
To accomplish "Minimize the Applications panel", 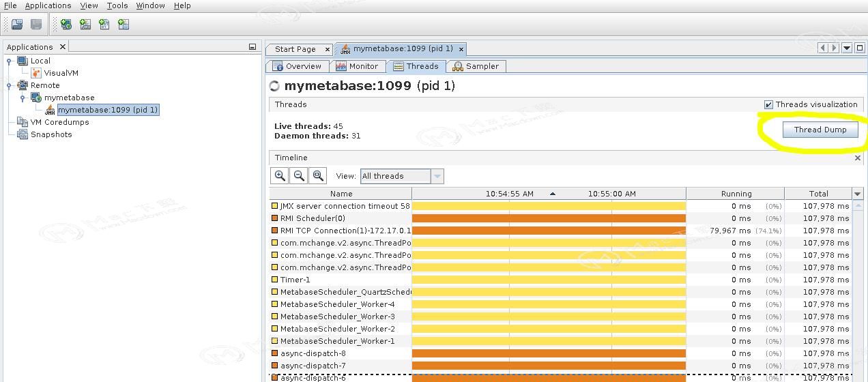I will [x=252, y=47].
